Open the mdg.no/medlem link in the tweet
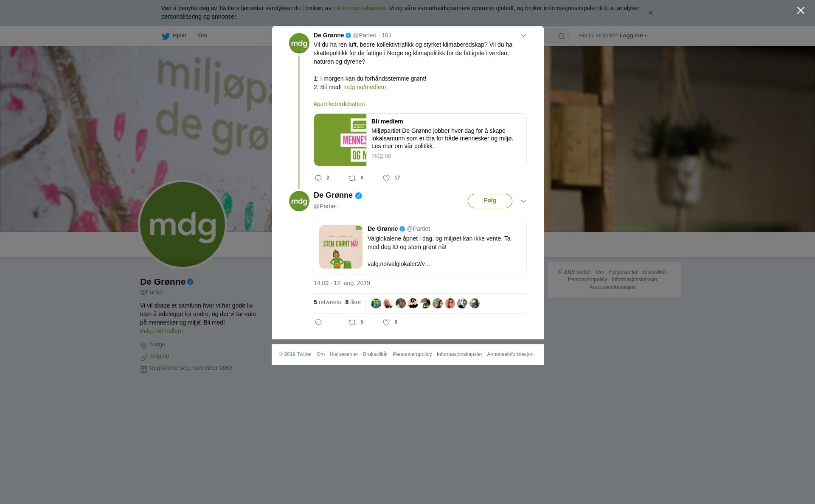Viewport: 815px width, 504px height. pos(365,87)
